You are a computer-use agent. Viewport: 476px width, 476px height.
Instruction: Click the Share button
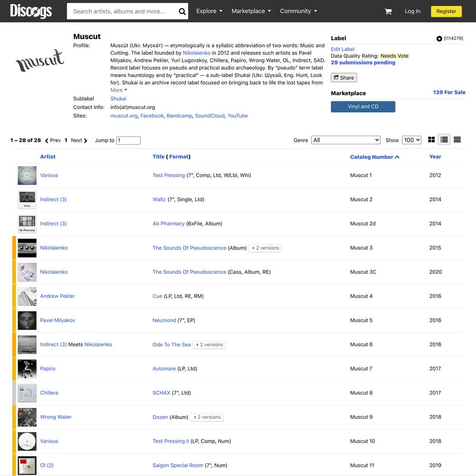point(344,78)
